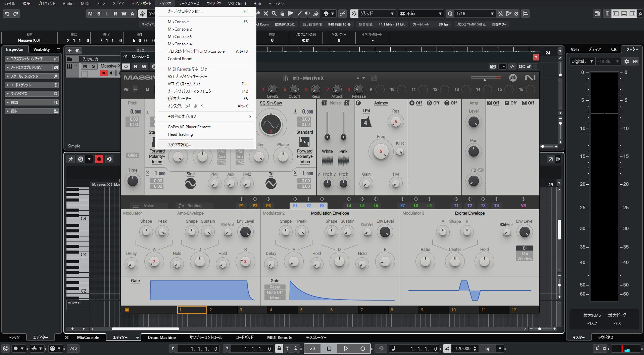
Task: Switch to the Drum Machine tab
Action: (x=162, y=338)
